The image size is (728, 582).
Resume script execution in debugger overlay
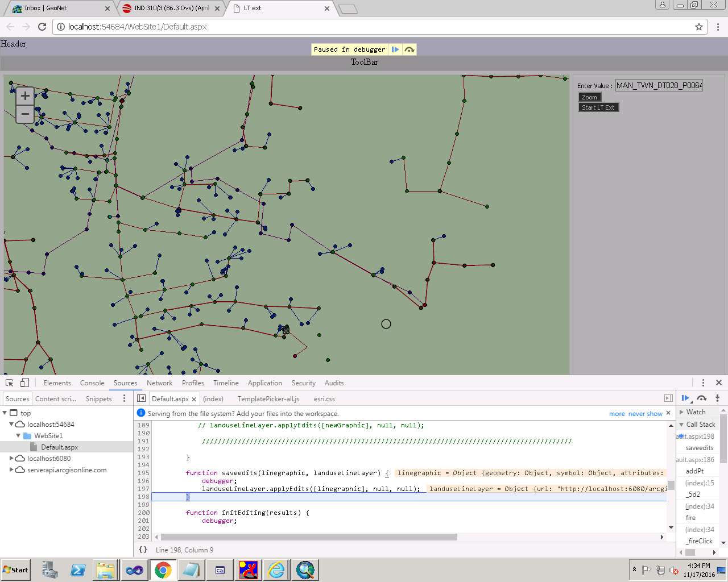395,49
